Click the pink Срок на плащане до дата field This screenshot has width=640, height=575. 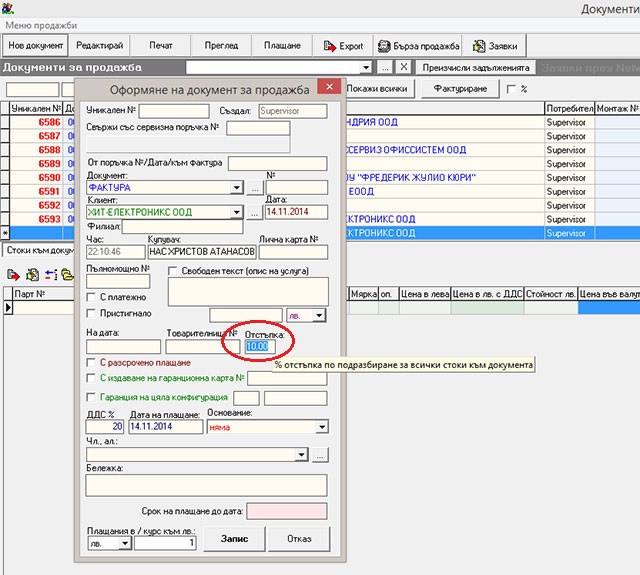tap(287, 511)
